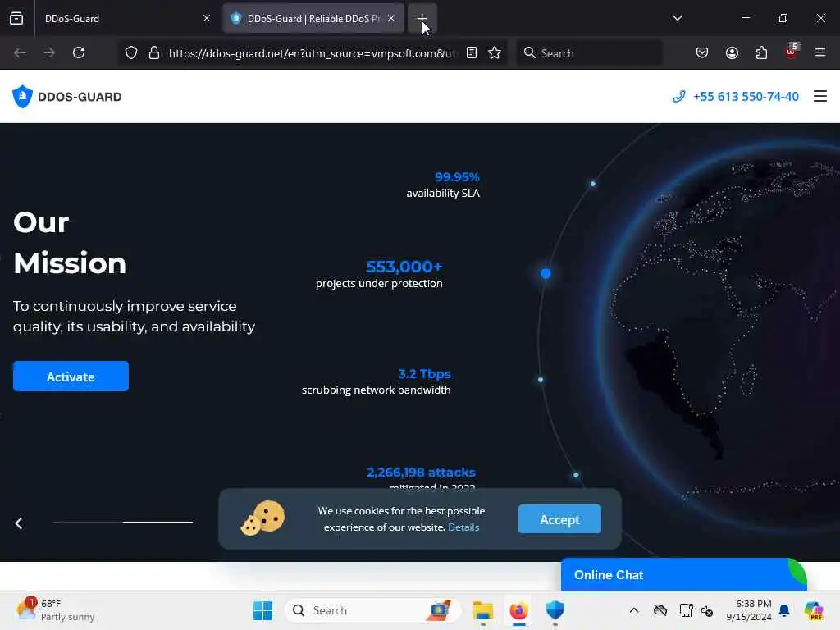The image size is (840, 630).
Task: Click the Our Mission heading
Action: (x=70, y=243)
